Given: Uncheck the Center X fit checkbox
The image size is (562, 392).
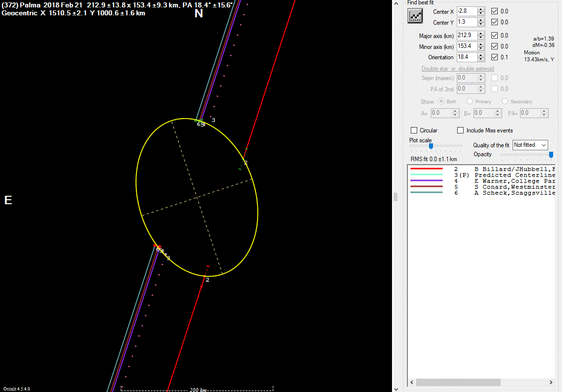Looking at the screenshot, I should click(x=494, y=11).
